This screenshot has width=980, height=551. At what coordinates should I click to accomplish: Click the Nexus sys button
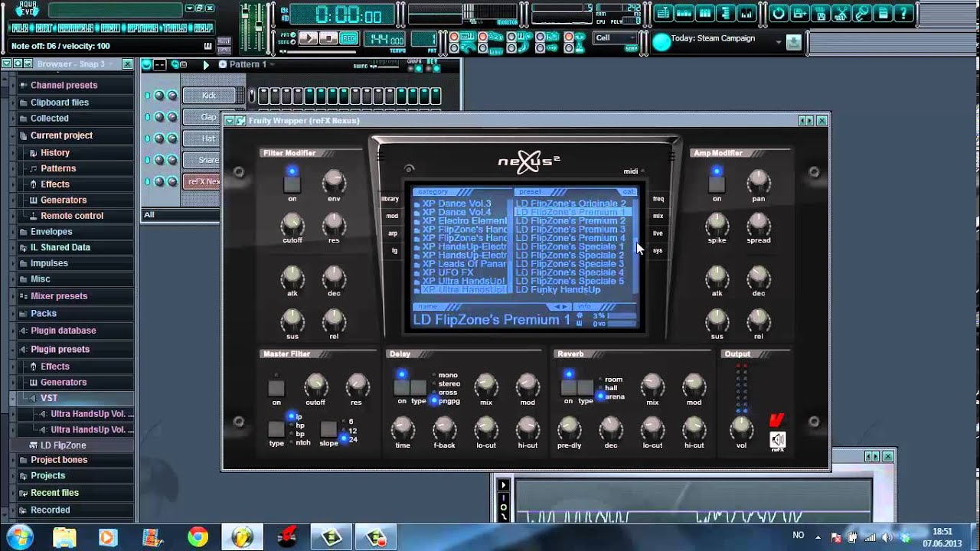pos(658,250)
